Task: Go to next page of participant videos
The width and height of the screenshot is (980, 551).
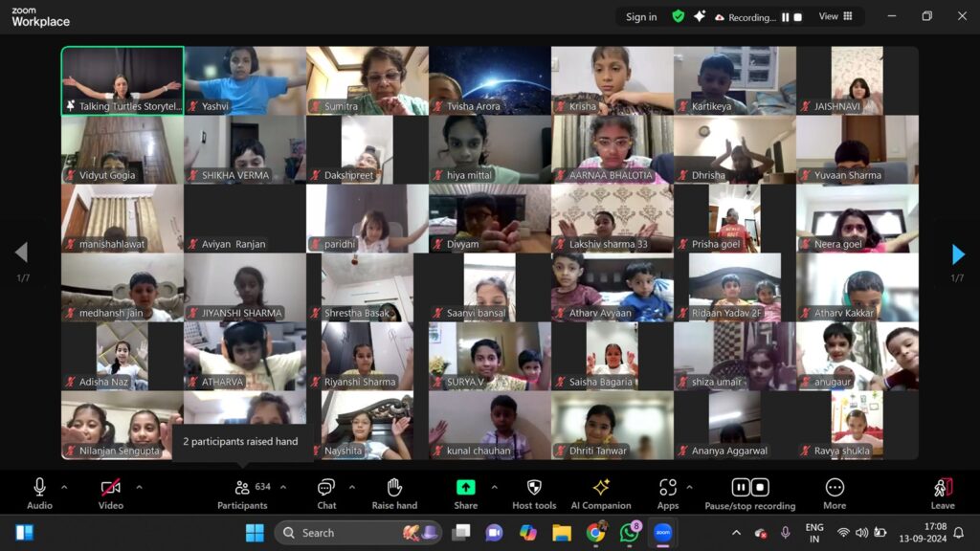Action: pos(958,253)
